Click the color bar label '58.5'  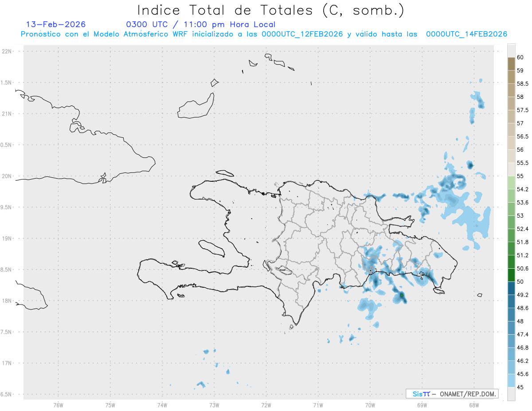(x=523, y=84)
